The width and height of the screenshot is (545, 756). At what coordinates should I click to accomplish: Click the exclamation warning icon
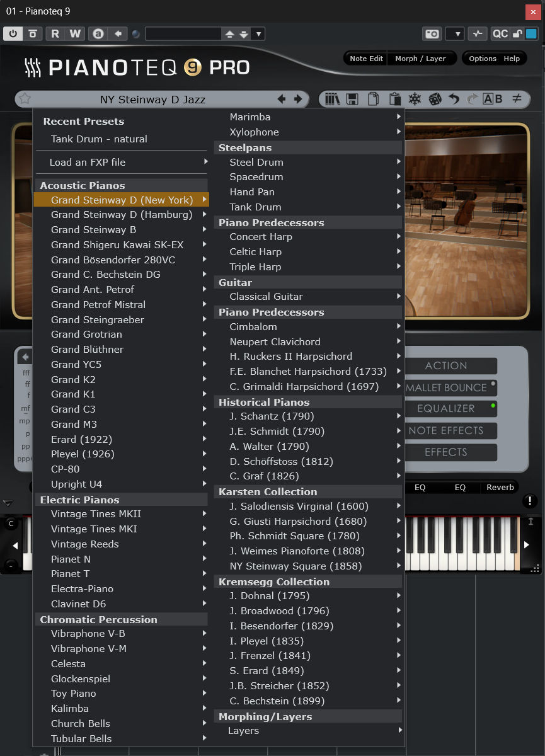coord(529,501)
